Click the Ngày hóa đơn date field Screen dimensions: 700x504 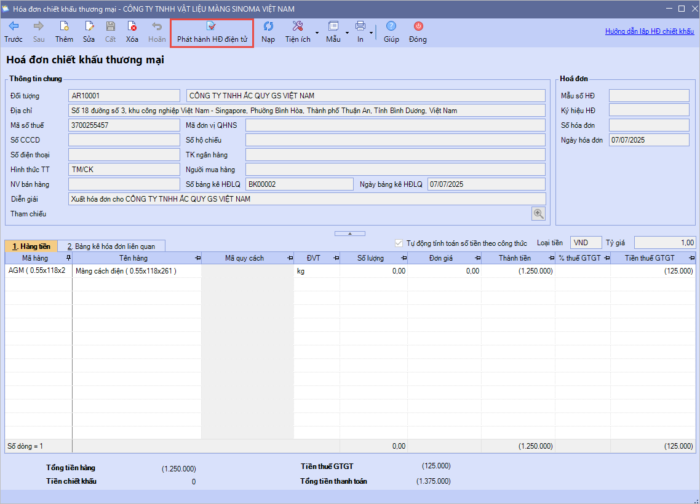648,140
